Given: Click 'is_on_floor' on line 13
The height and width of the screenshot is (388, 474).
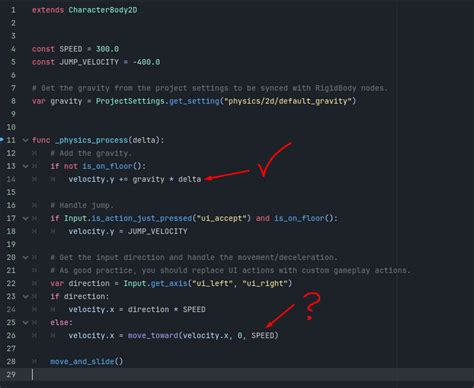Looking at the screenshot, I should [107, 166].
